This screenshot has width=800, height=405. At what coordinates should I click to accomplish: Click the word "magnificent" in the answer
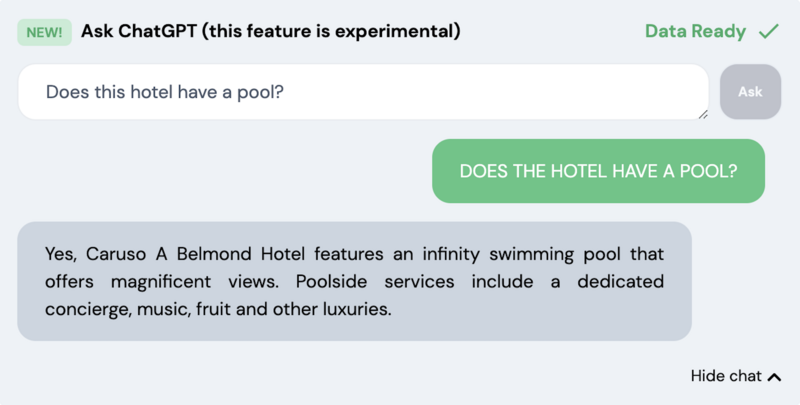[161, 282]
